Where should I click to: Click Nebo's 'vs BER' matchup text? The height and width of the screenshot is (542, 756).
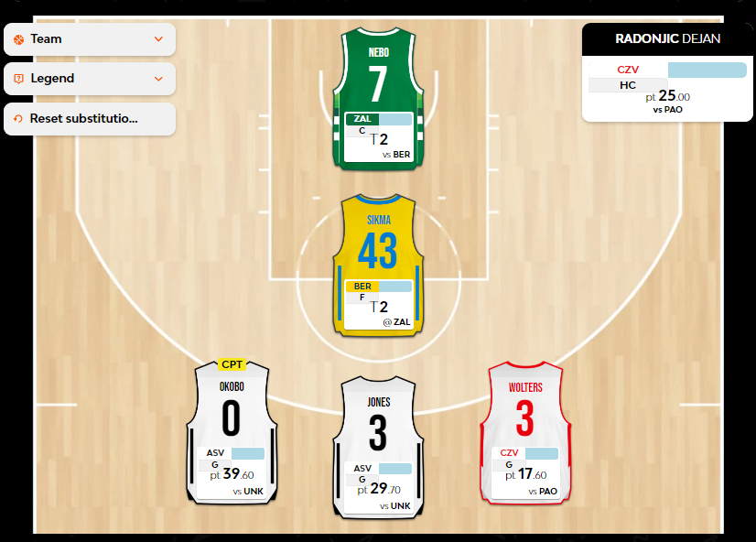(x=396, y=155)
